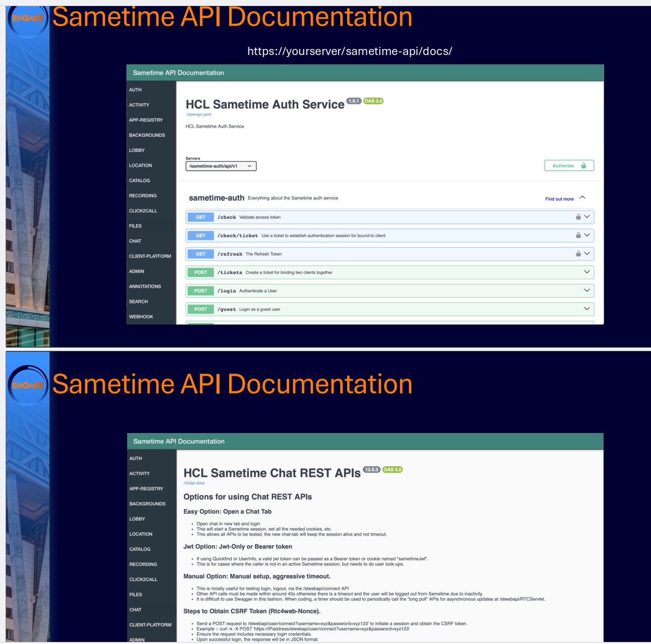Select WEBHOOK in the API sidebar
Screen dimensions: 651x644
point(141,317)
